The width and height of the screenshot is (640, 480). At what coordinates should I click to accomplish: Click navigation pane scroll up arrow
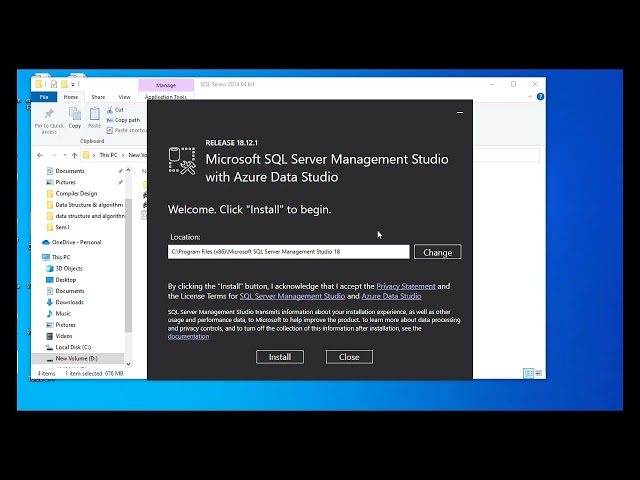click(x=129, y=169)
